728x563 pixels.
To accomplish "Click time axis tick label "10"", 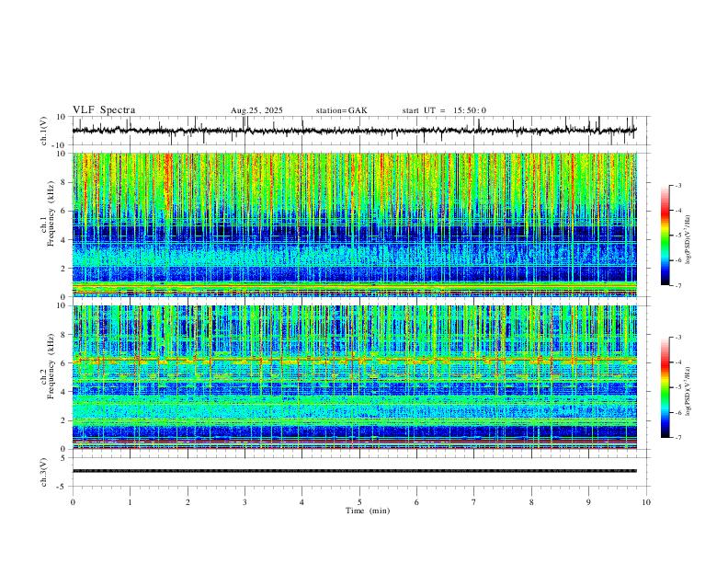I will [646, 502].
